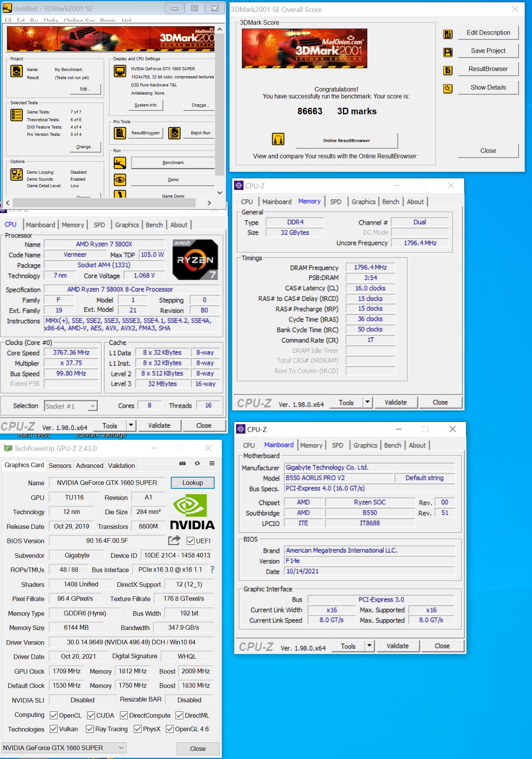This screenshot has width=532, height=759.
Task: Click scroll-right arrow in 3DMark2001 window
Action: coord(209,203)
